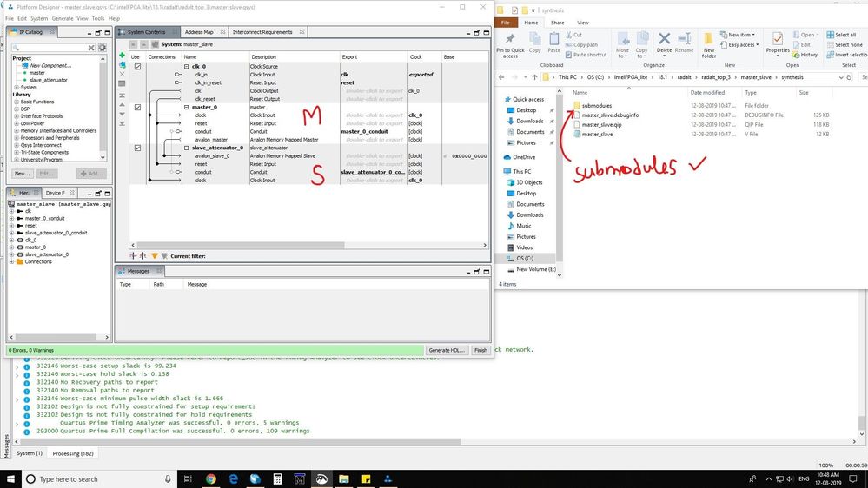868x488 pixels.
Task: Disable the slave_attenuator_0 Use checkbox
Action: pyautogui.click(x=137, y=148)
